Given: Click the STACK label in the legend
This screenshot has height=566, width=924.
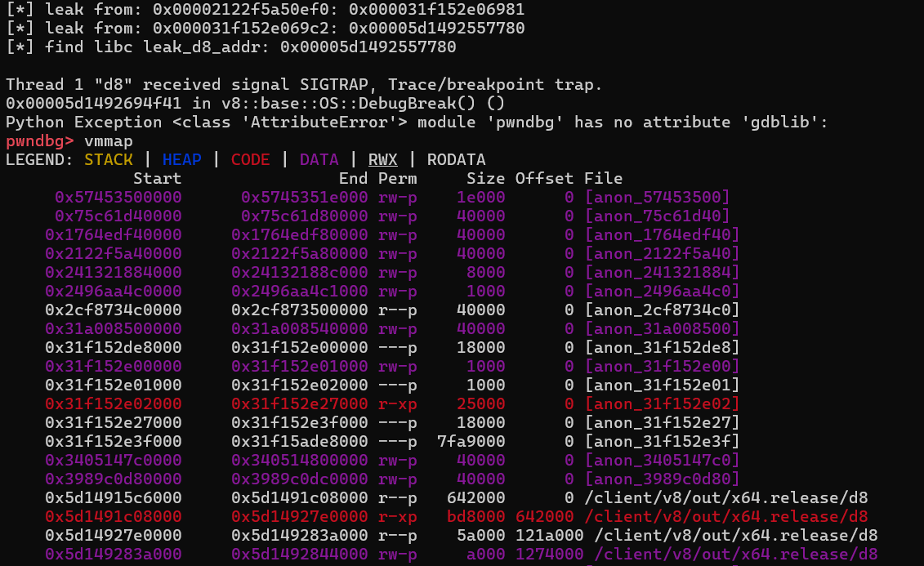Looking at the screenshot, I should click(109, 159).
